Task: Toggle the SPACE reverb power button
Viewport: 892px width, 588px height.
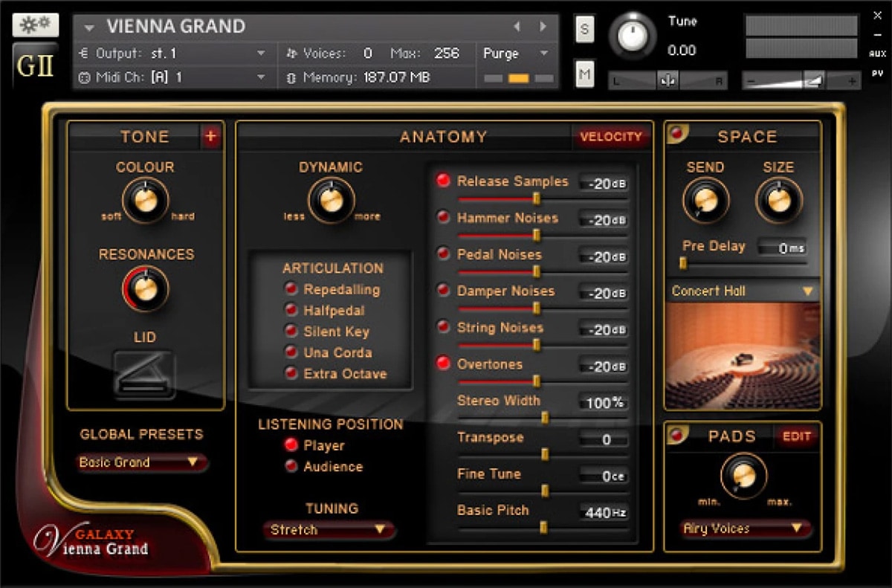Action: (x=677, y=133)
